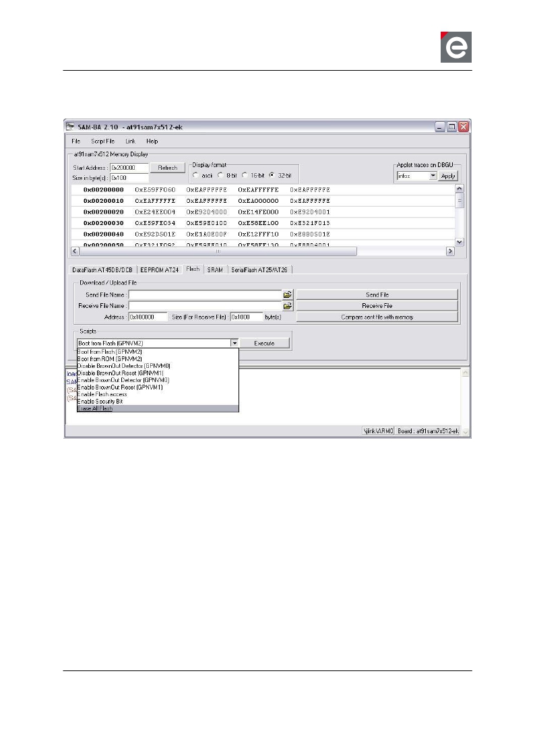Choose Boot from ROM (GPNVM2) script

coord(158,359)
